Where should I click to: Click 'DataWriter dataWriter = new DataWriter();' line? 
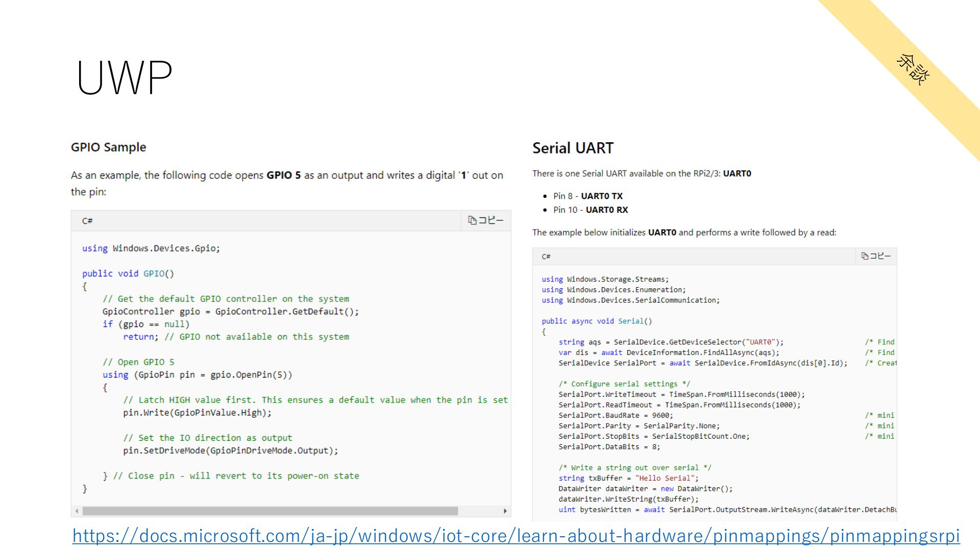point(646,488)
